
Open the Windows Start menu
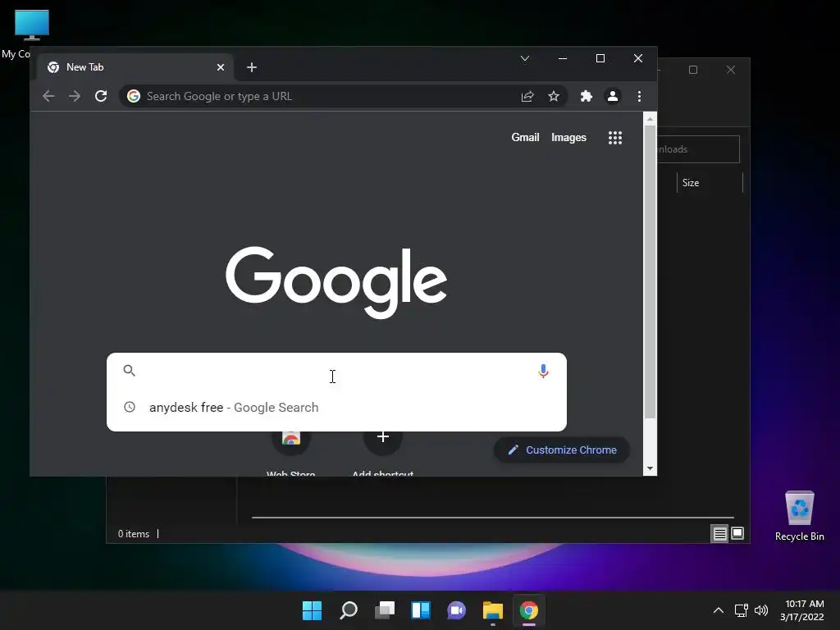click(x=312, y=610)
